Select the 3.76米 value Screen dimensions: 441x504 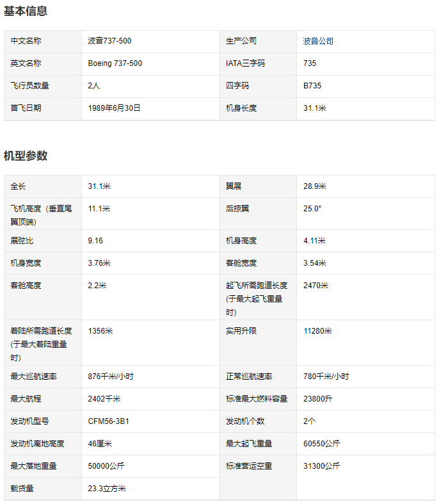click(99, 263)
